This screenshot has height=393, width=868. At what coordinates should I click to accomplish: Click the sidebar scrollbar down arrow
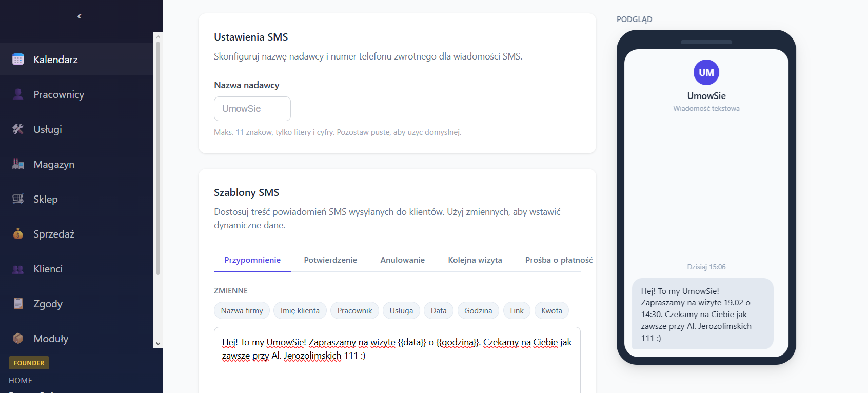tap(158, 344)
